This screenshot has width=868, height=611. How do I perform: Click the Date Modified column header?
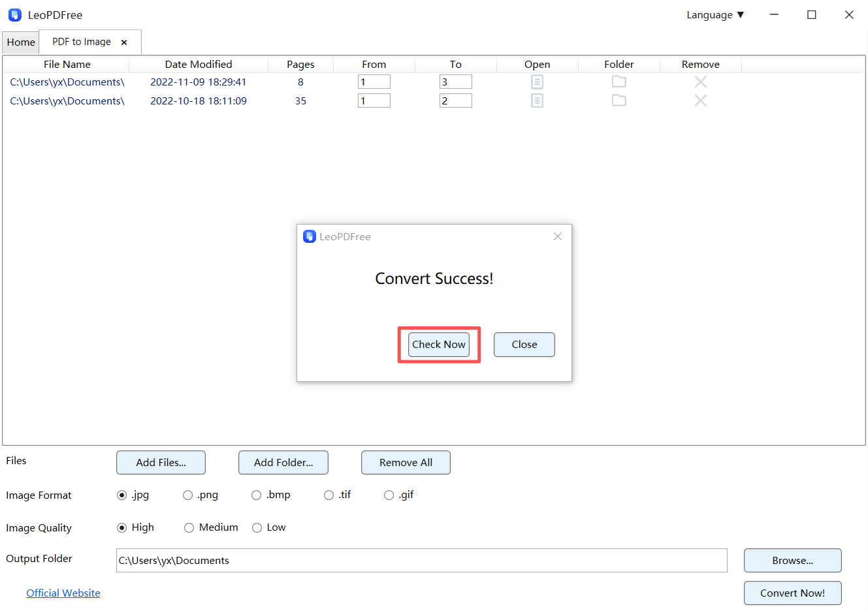(199, 65)
